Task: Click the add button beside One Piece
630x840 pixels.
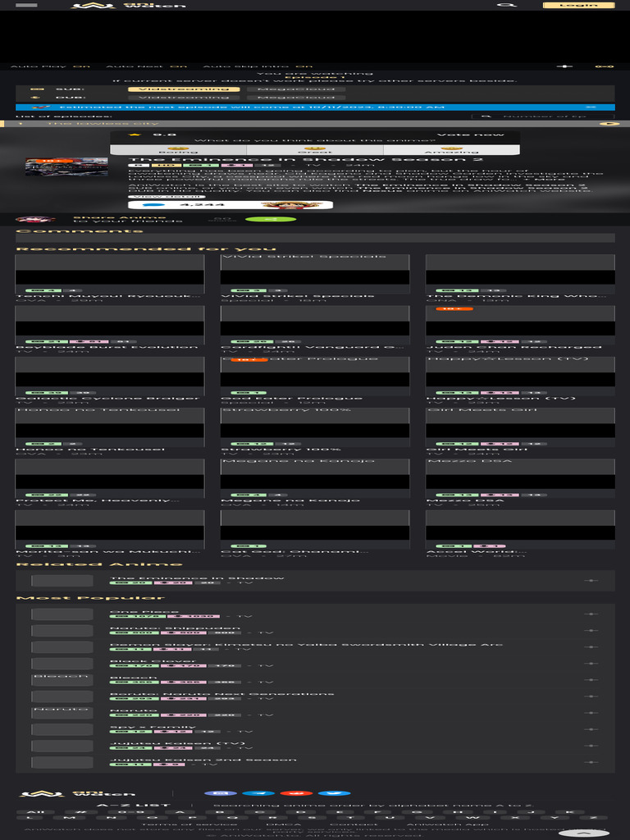Action: tap(590, 614)
